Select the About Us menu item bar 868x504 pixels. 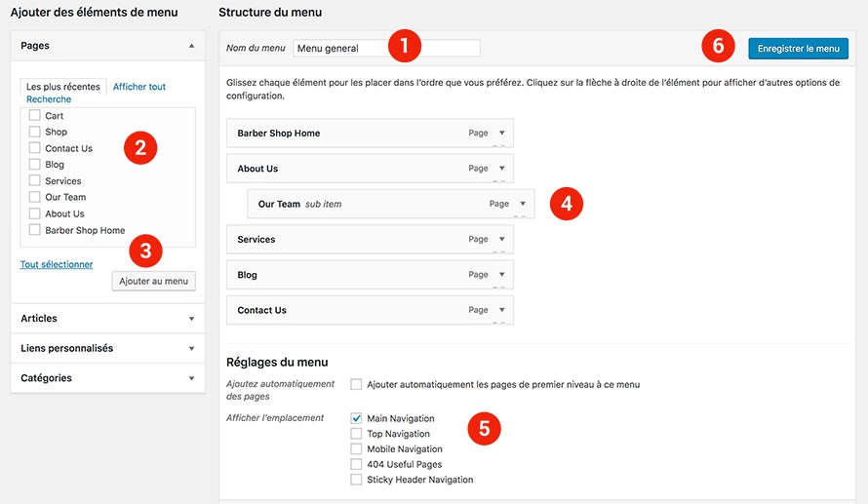370,169
